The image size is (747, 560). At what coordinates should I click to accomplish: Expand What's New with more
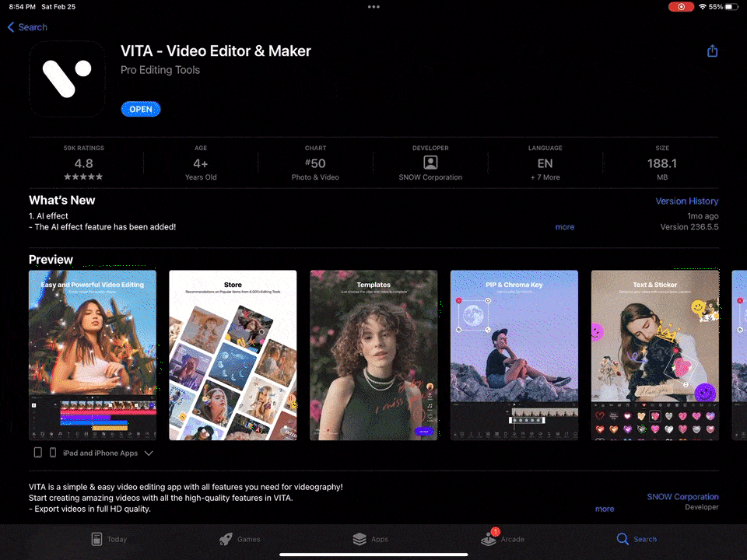click(565, 227)
